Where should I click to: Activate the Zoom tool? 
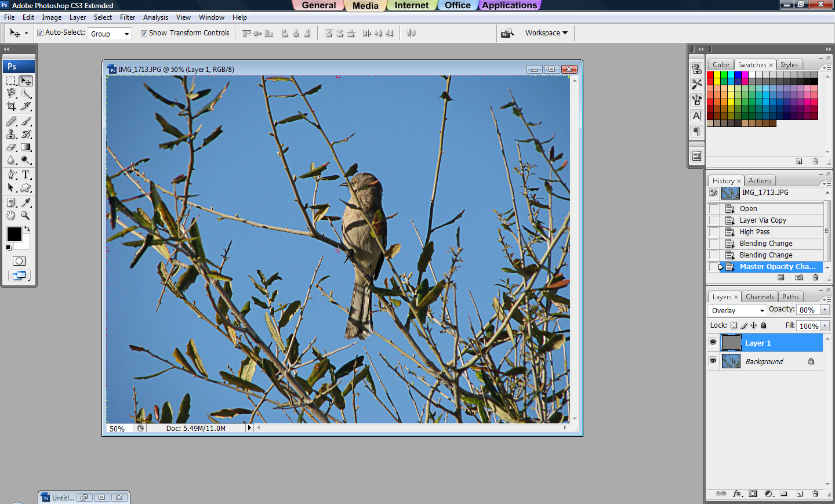[26, 215]
